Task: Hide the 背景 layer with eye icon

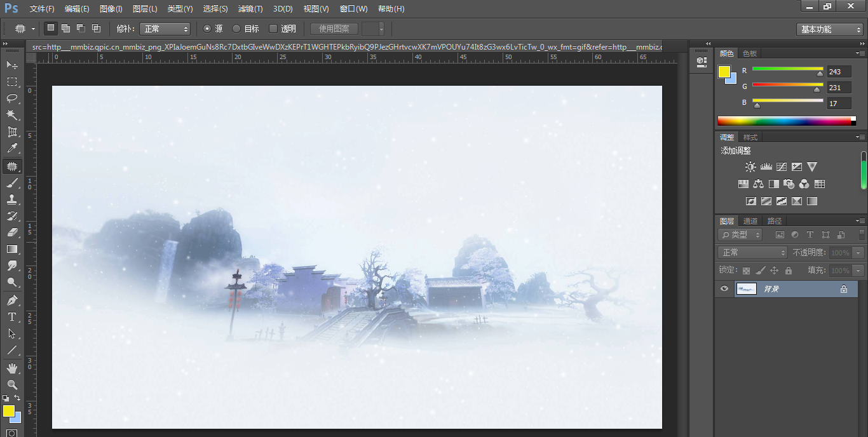Action: click(724, 289)
